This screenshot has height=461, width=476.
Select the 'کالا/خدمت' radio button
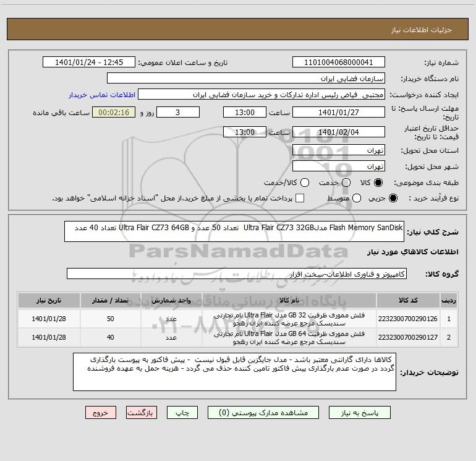coord(305,183)
